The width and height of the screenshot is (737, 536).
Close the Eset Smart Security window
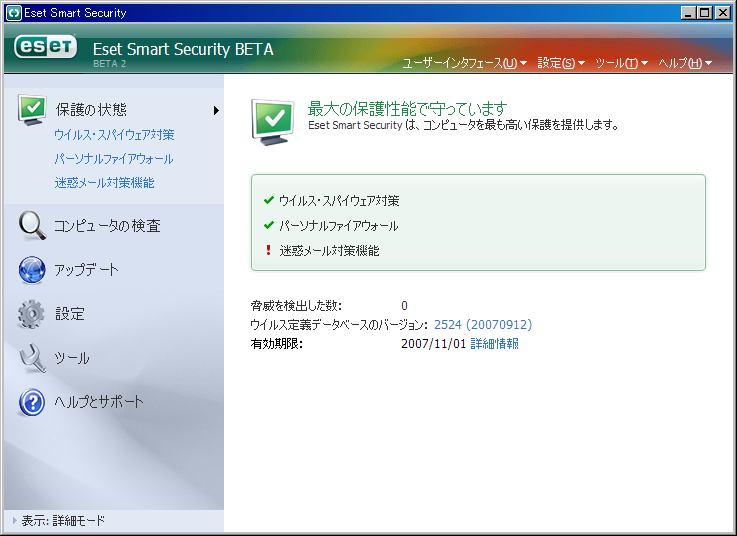pyautogui.click(x=723, y=13)
